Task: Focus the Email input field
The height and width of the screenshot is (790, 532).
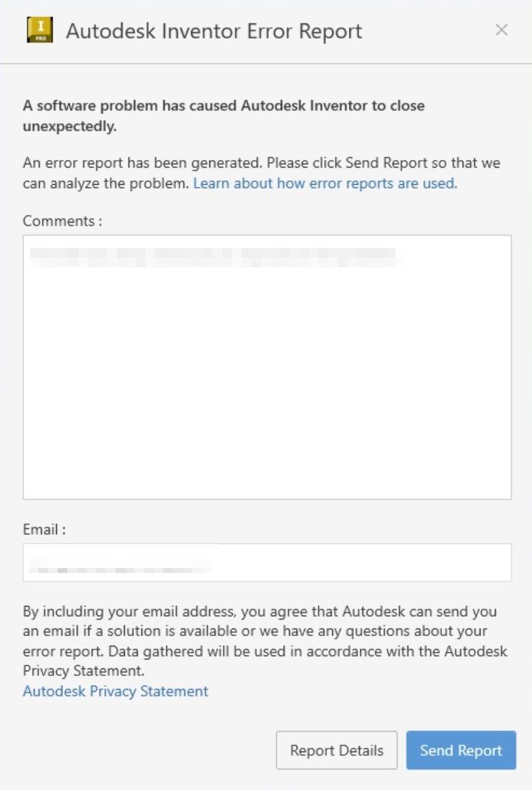Action: coord(357,563)
